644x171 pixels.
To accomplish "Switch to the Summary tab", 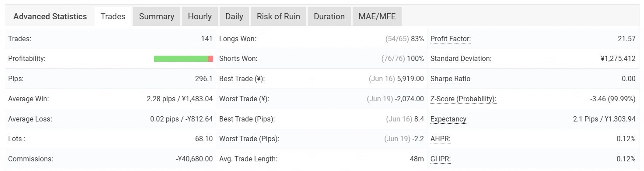I will [157, 17].
